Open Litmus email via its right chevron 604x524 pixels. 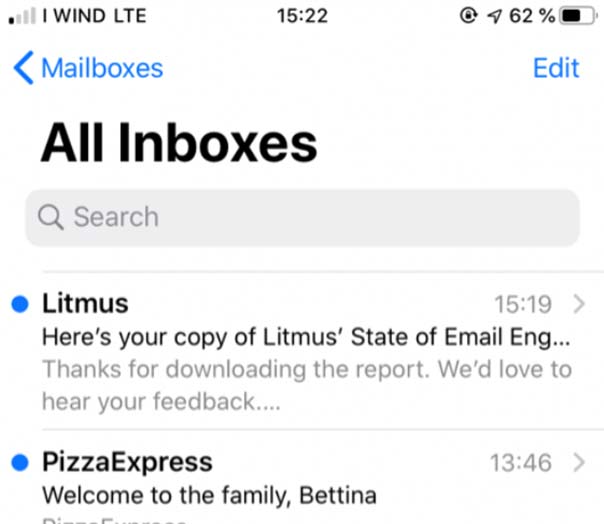coord(579,304)
